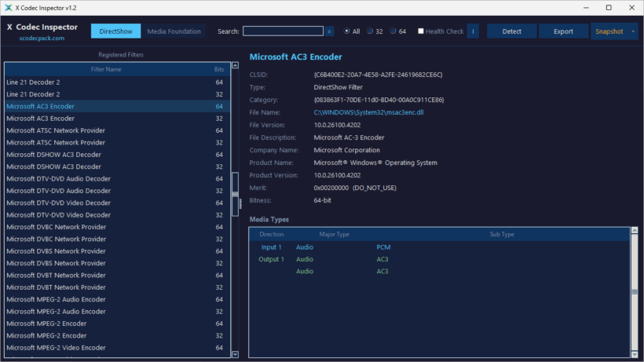Select Microsoft DTV-DVD Audio Decoder 64-bit row
Screen dimensions: 644x362
pyautogui.click(x=118, y=178)
